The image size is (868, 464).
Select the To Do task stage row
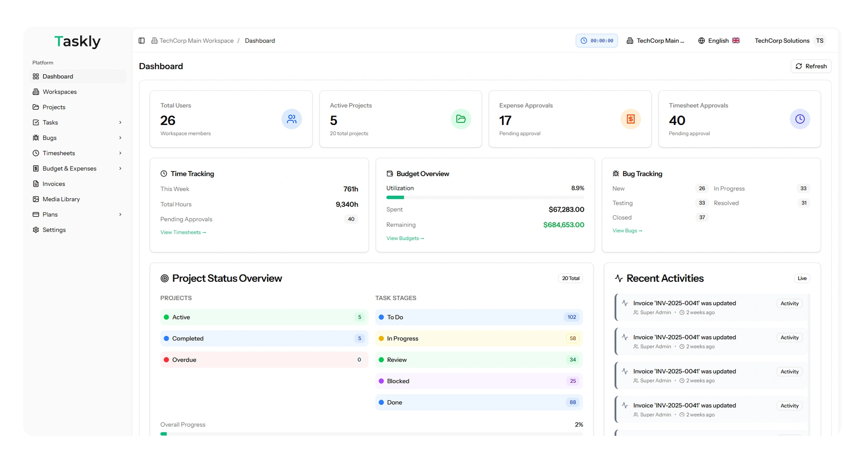pyautogui.click(x=479, y=317)
